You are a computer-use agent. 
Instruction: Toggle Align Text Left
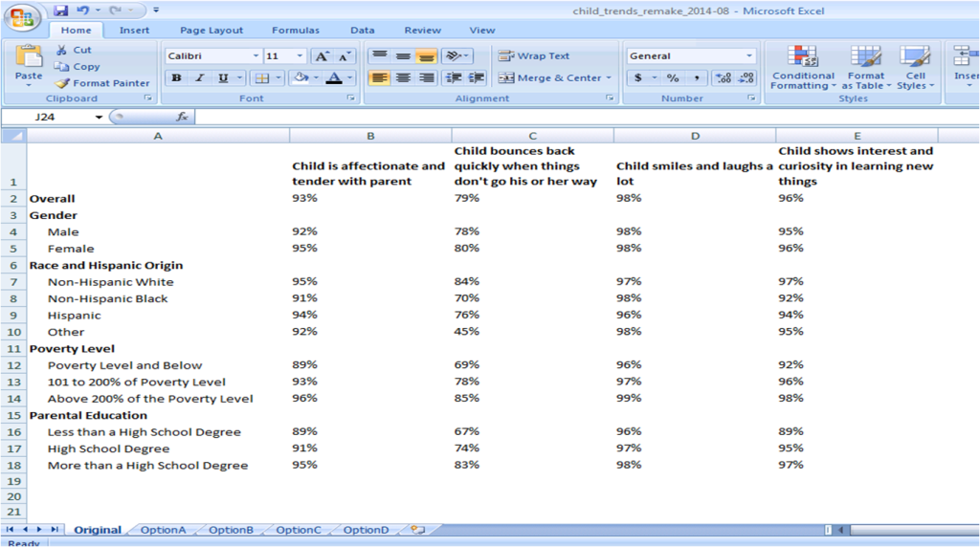(379, 78)
